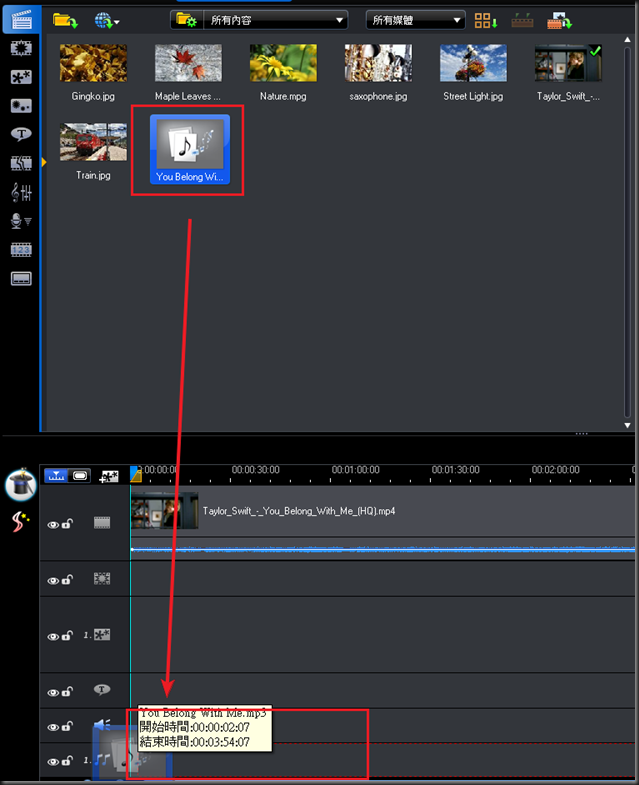Click the import media files folder icon
Screen dimensions: 639x785
click(65, 21)
